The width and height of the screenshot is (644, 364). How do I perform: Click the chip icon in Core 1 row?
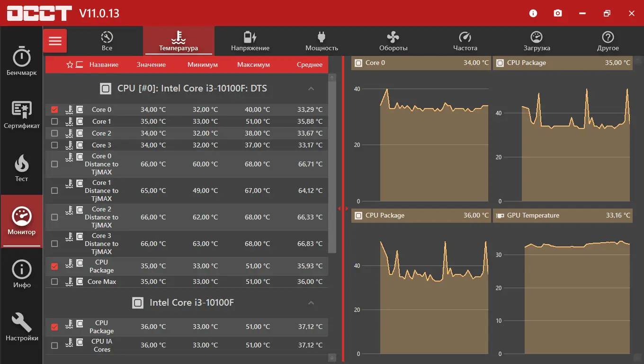click(80, 121)
